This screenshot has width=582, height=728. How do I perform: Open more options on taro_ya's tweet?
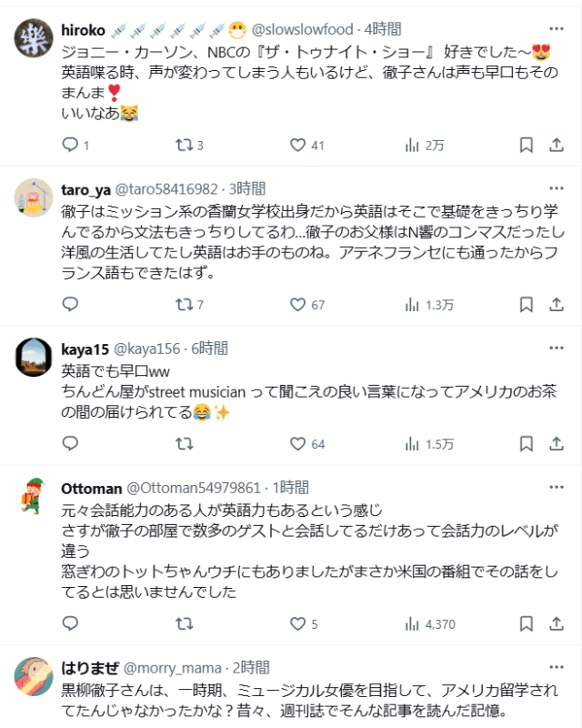554,188
